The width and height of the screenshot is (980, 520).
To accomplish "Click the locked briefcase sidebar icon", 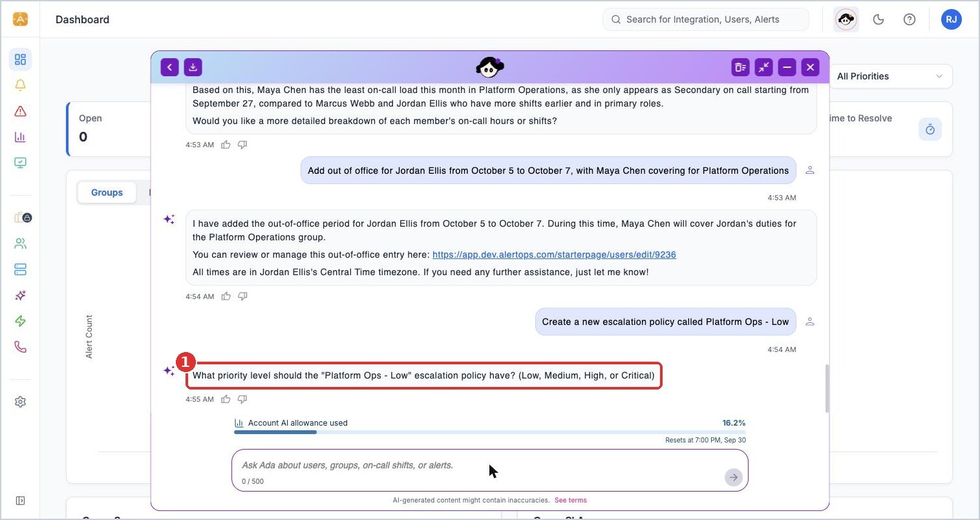I will 23,218.
